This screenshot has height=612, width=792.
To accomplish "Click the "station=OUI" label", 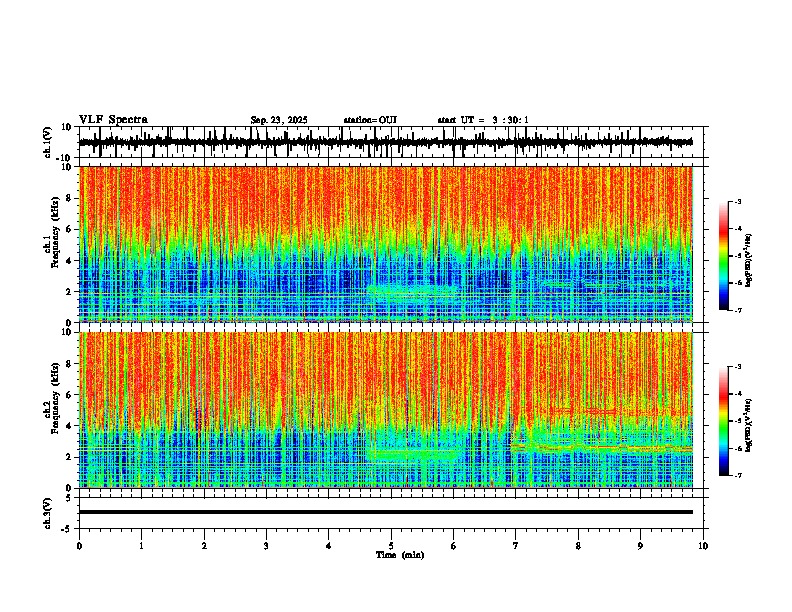I will click(x=370, y=120).
